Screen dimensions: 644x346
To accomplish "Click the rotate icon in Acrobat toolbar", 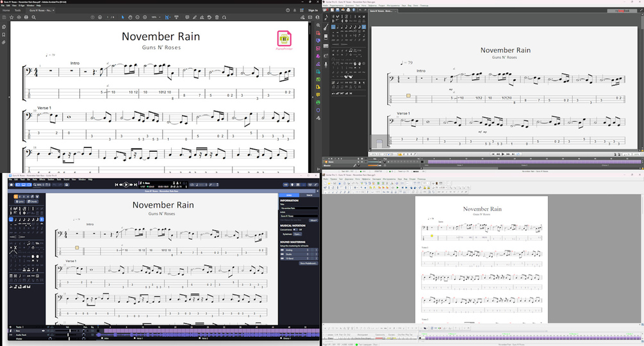I will [224, 17].
